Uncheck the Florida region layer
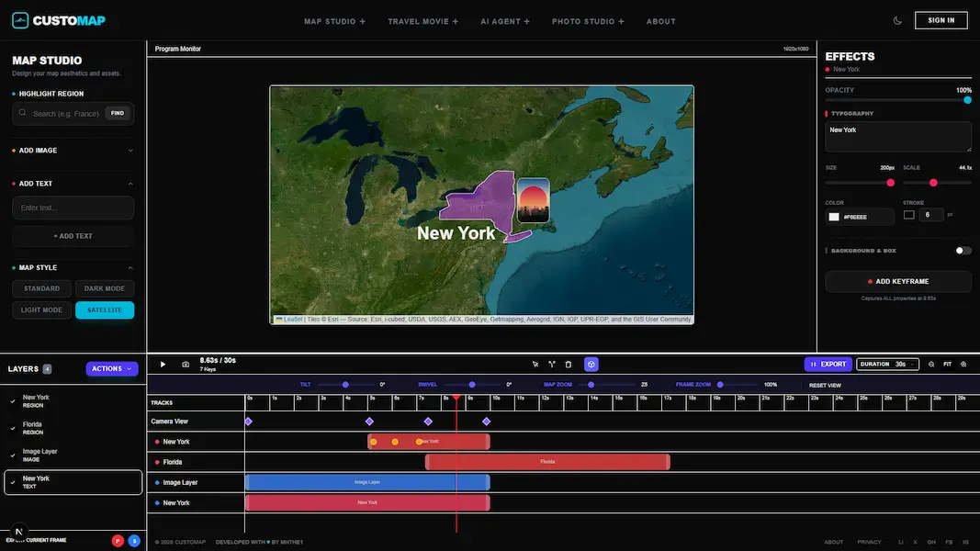The width and height of the screenshot is (980, 551). click(x=10, y=428)
